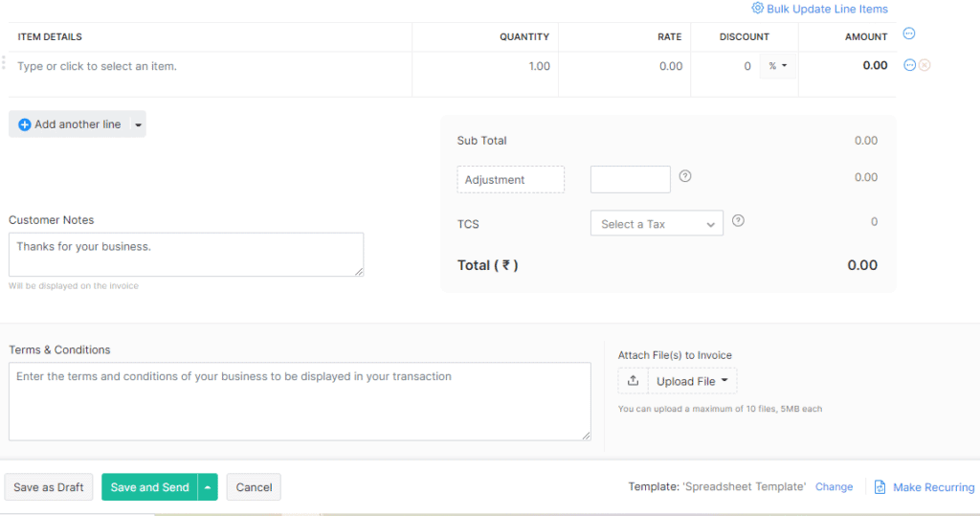Edit rate value 0.00
The image size is (980, 516).
671,66
